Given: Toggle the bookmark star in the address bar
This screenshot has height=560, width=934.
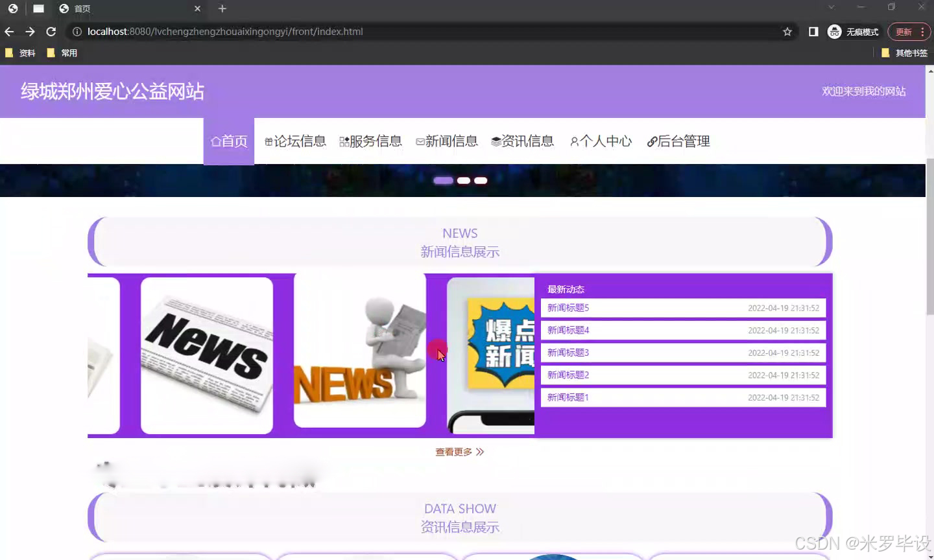Looking at the screenshot, I should point(787,31).
